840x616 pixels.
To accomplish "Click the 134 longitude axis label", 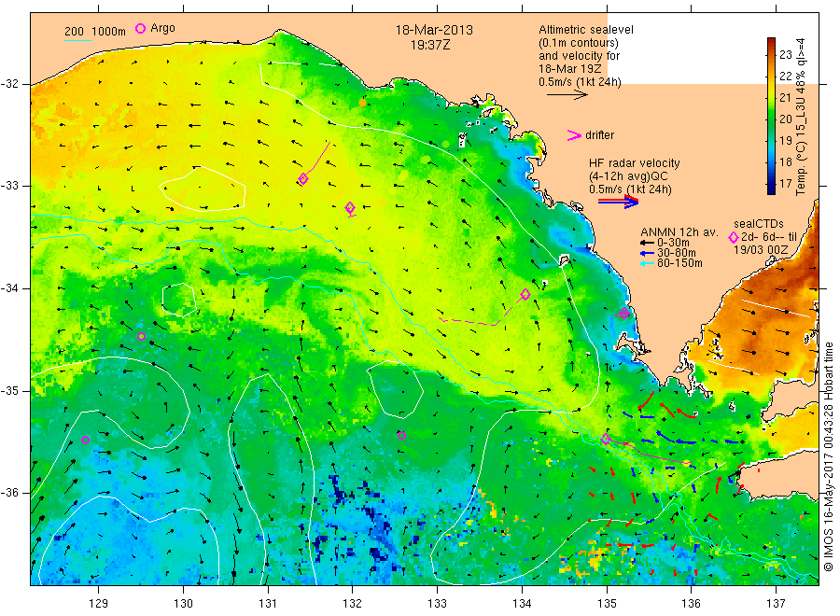I will pyautogui.click(x=522, y=604).
